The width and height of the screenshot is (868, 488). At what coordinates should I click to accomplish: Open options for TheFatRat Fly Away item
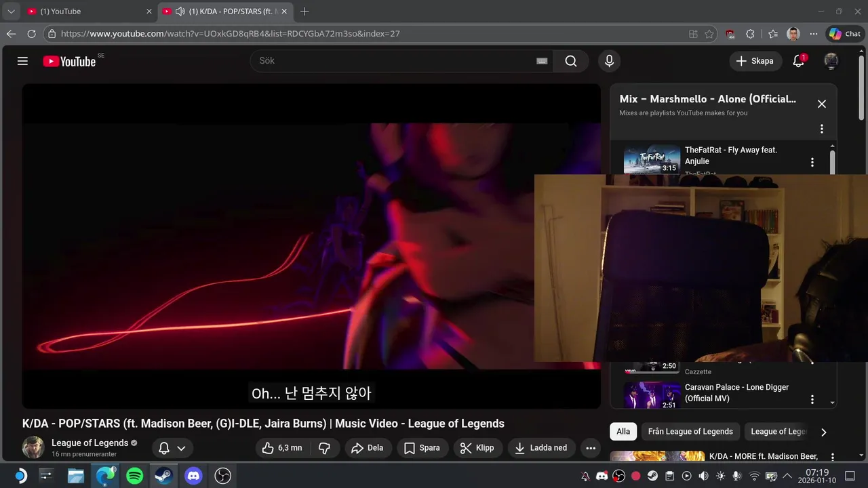pos(812,162)
